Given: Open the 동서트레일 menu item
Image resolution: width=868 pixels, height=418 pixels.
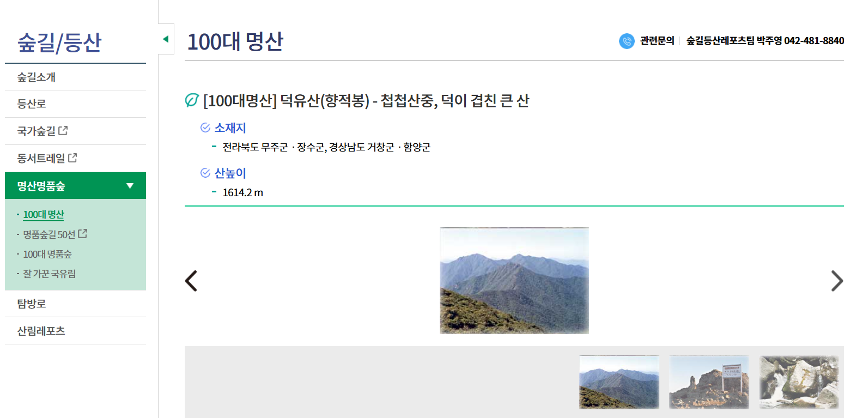Looking at the screenshot, I should point(41,158).
